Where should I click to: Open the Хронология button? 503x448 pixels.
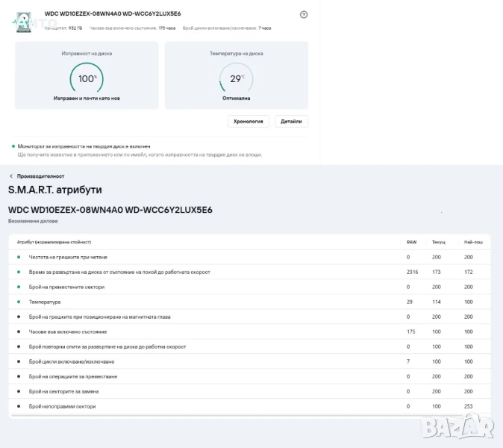coord(248,121)
